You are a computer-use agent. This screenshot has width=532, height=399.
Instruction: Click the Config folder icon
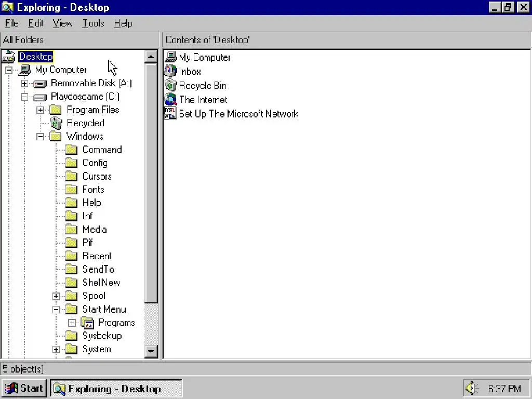71,163
